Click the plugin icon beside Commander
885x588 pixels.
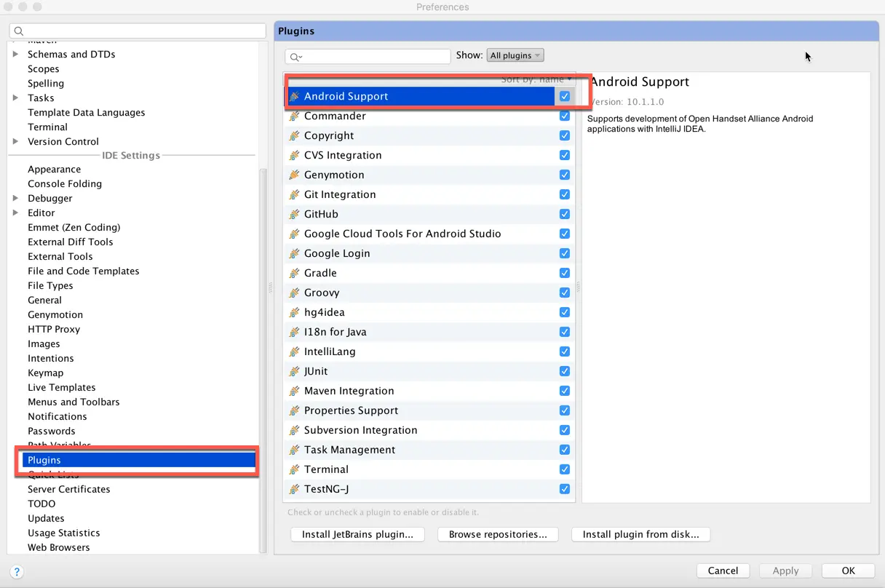tap(294, 116)
